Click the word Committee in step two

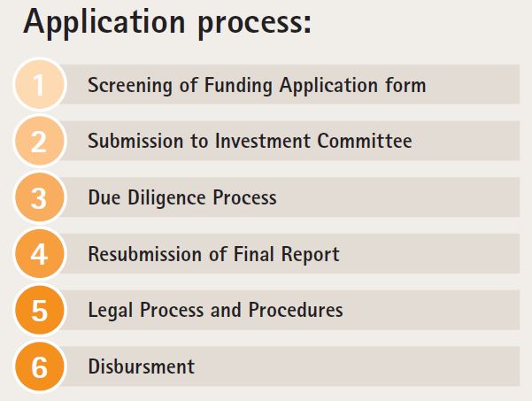pyautogui.click(x=365, y=141)
